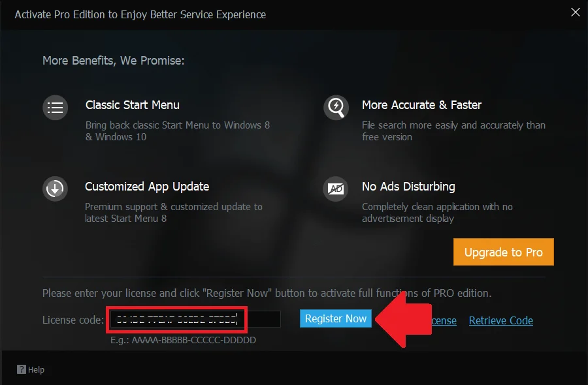Close the Activate Pro Edition dialog
Viewport: 588px width, 385px height.
pyautogui.click(x=575, y=12)
